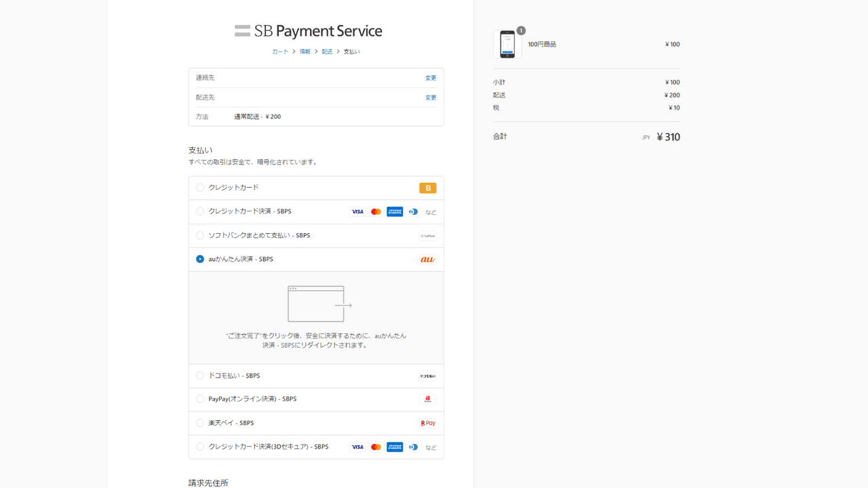Screen dimensions: 868x488
Task: Go to 配送 breadcrumb step
Action: 328,52
